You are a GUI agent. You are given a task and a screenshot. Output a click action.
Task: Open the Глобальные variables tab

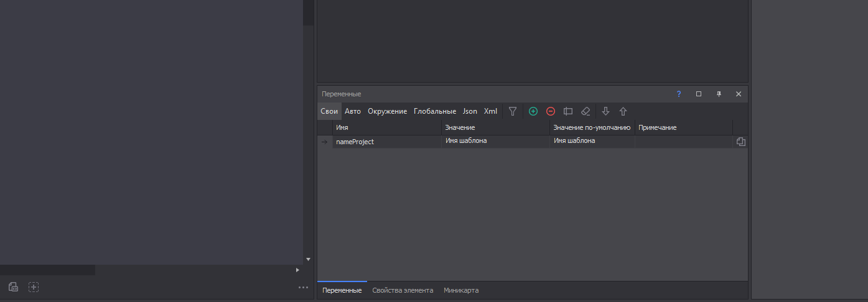tap(435, 111)
